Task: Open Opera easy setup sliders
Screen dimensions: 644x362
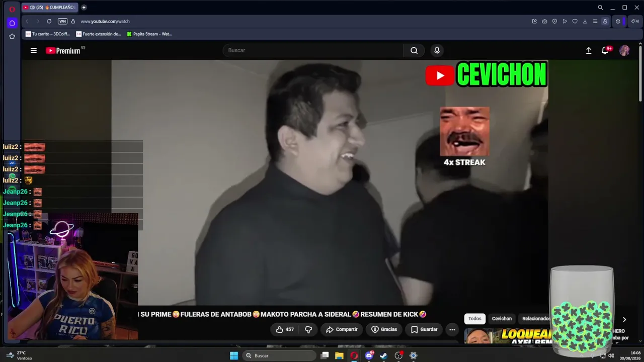Action: pyautogui.click(x=595, y=21)
